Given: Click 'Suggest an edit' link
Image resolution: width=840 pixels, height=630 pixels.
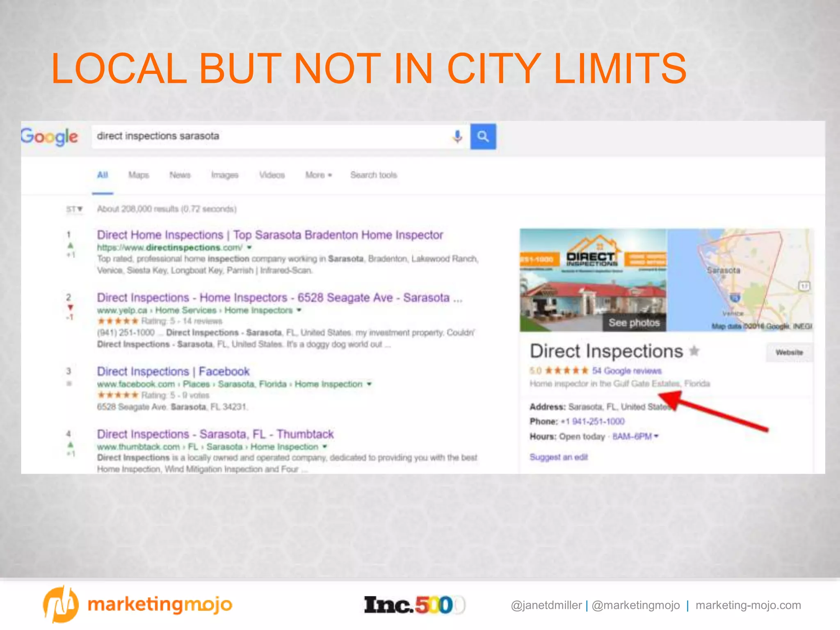Looking at the screenshot, I should 559,457.
